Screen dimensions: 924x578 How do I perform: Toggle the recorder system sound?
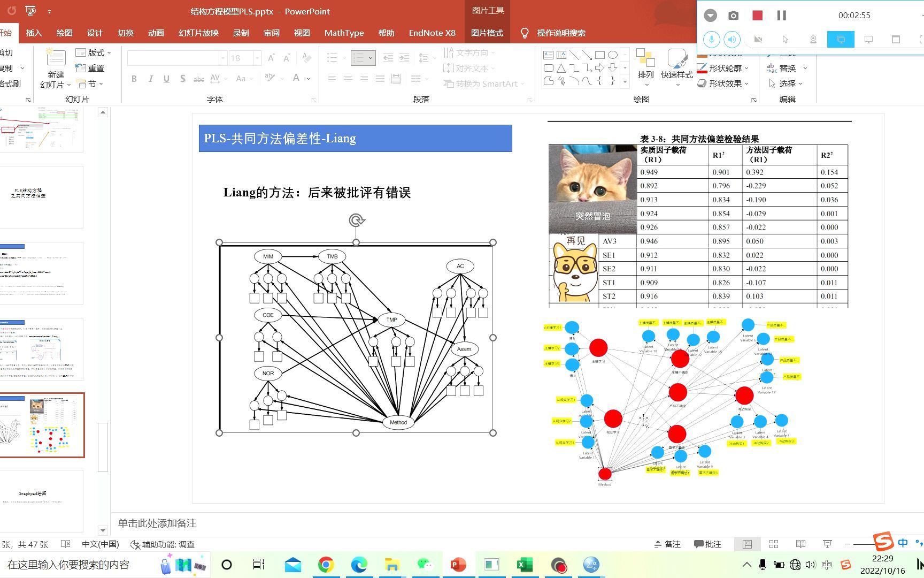732,40
